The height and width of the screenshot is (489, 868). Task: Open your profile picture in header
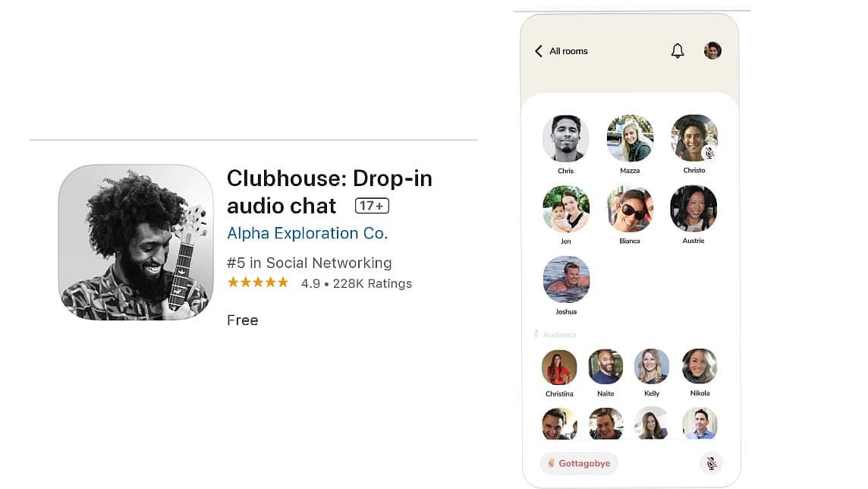pyautogui.click(x=712, y=50)
